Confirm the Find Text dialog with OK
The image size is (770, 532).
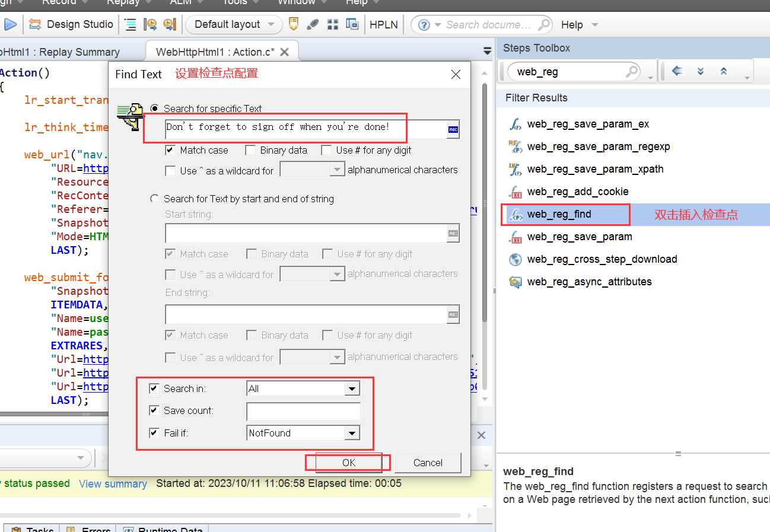pos(349,463)
